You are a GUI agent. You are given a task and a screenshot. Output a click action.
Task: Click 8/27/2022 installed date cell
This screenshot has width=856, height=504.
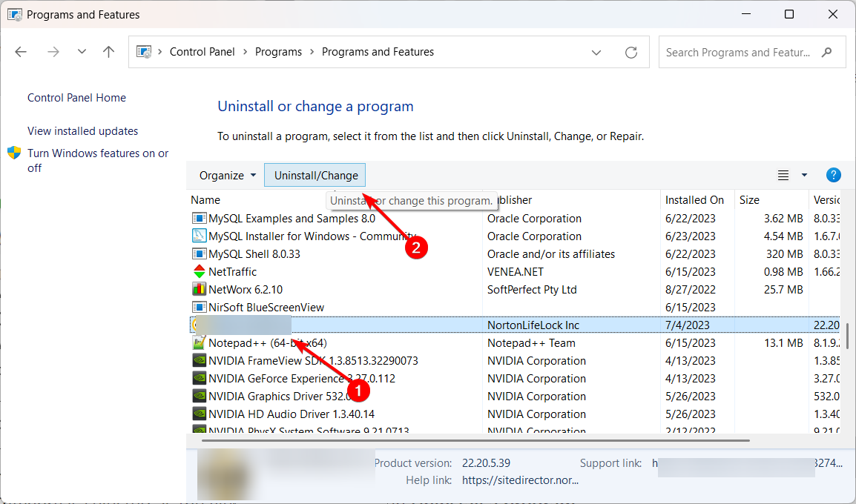point(690,290)
